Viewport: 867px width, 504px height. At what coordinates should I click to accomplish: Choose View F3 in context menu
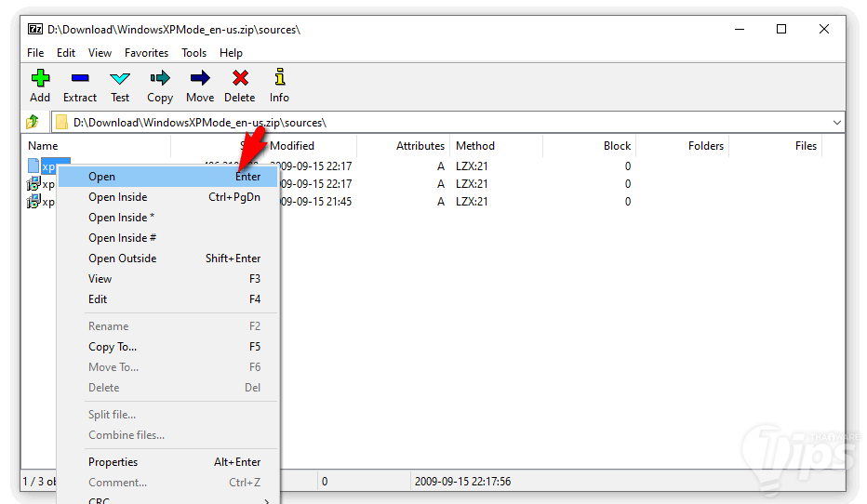[x=167, y=279]
